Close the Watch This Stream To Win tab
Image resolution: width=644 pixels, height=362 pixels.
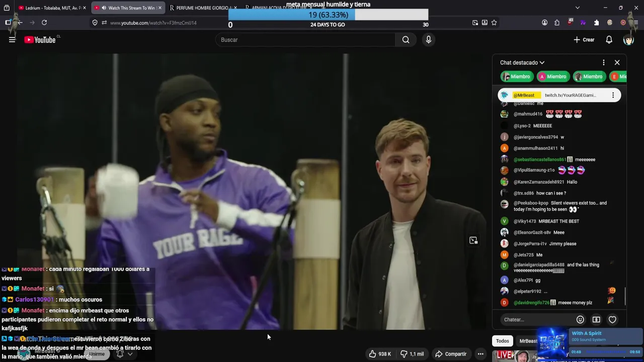[x=159, y=8]
